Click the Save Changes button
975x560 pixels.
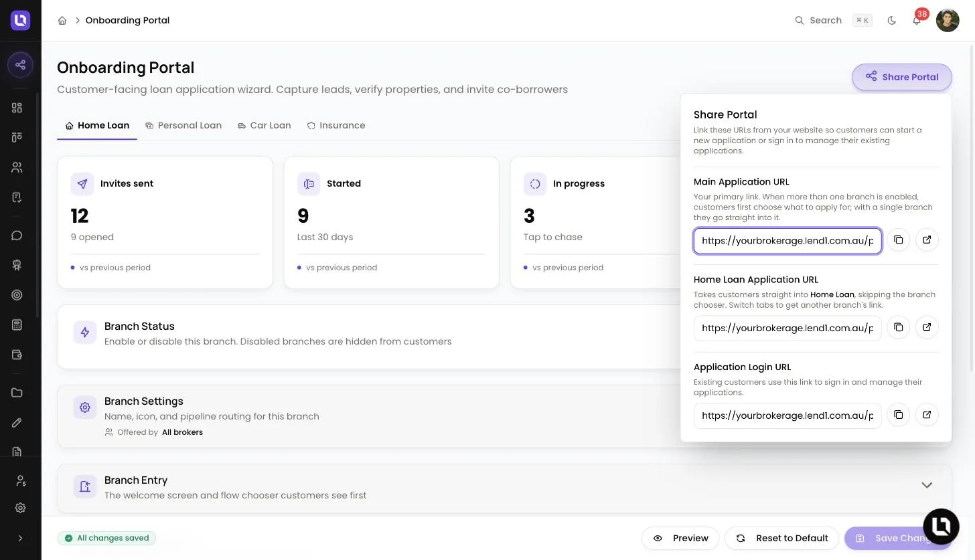pyautogui.click(x=897, y=538)
